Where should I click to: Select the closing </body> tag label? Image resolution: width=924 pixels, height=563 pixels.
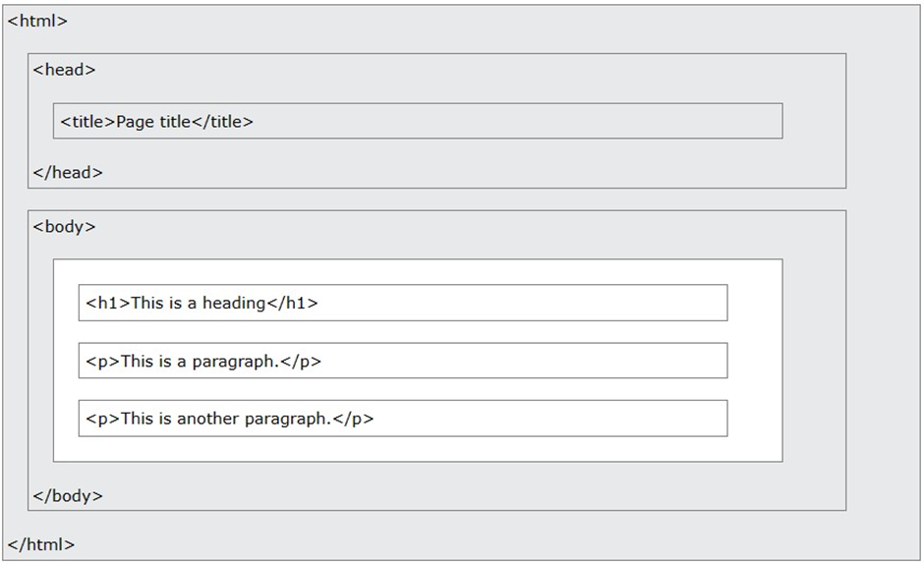pos(68,496)
